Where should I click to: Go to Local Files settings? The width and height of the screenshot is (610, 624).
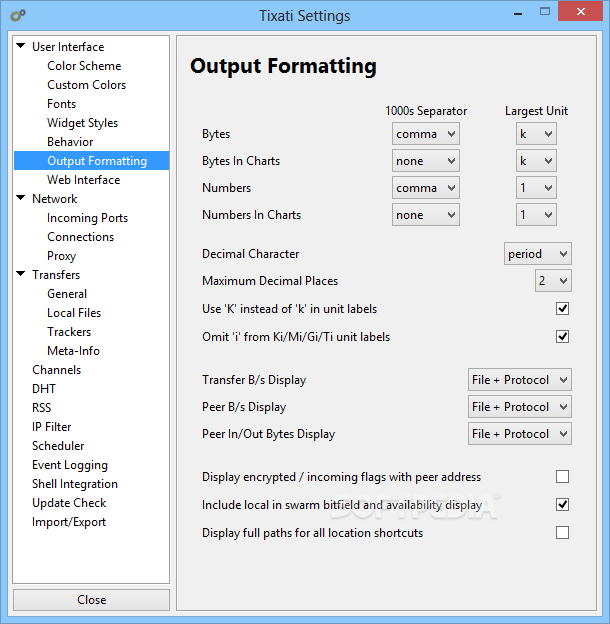coord(74,313)
